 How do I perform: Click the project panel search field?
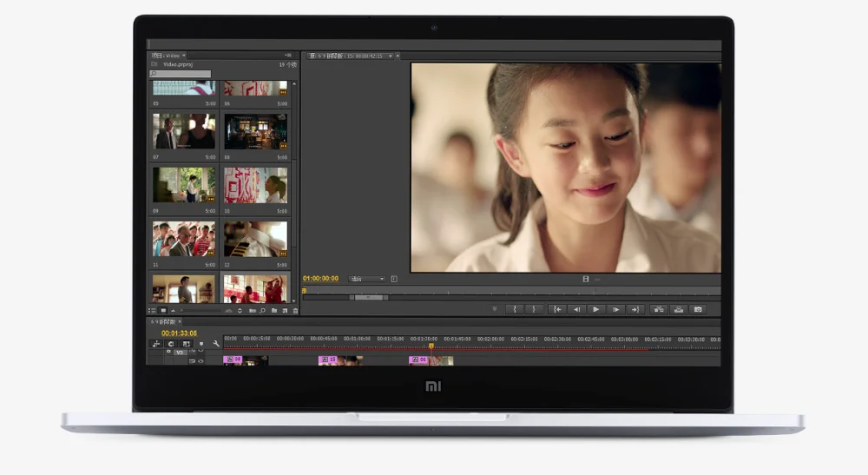pyautogui.click(x=181, y=74)
